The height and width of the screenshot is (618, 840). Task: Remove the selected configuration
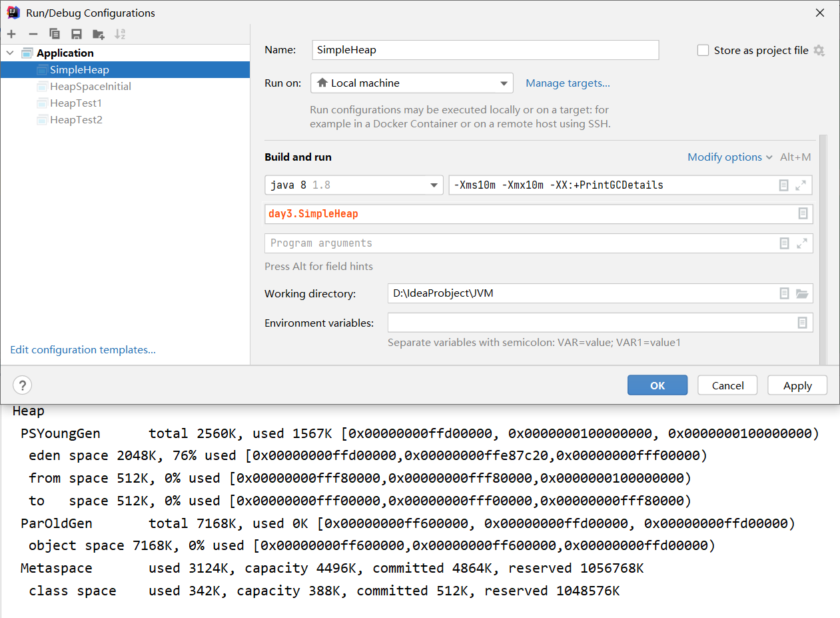pyautogui.click(x=33, y=34)
